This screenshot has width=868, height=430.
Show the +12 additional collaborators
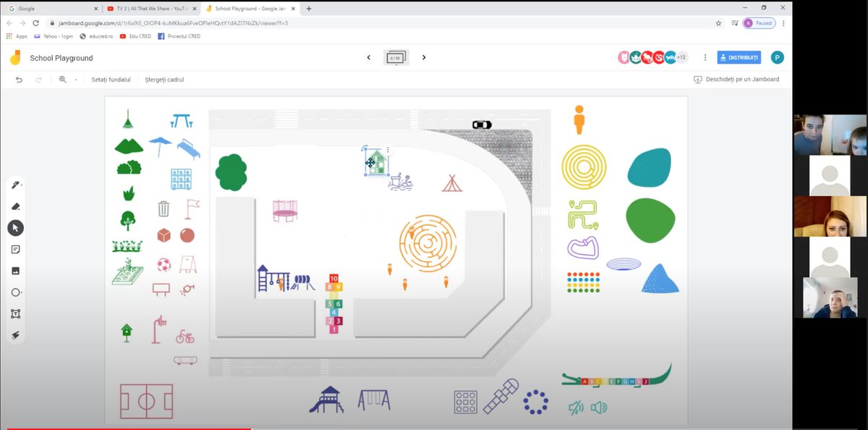[681, 57]
